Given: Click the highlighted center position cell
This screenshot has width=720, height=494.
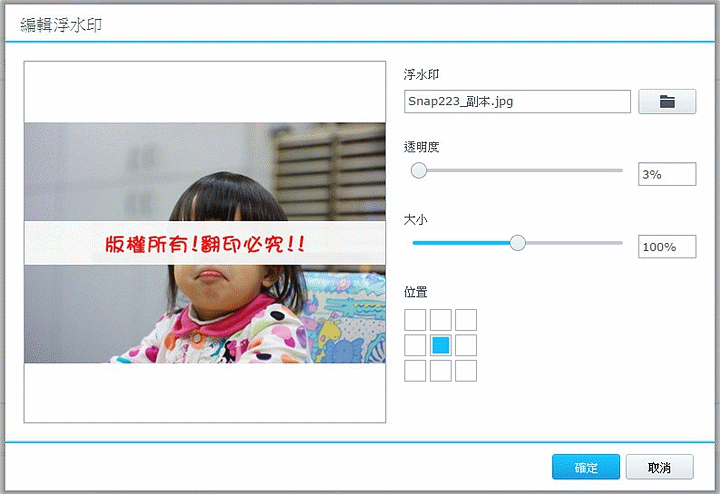Looking at the screenshot, I should point(441,345).
